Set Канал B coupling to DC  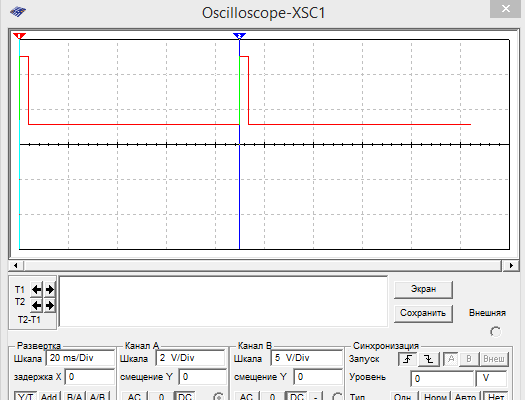tap(297, 396)
